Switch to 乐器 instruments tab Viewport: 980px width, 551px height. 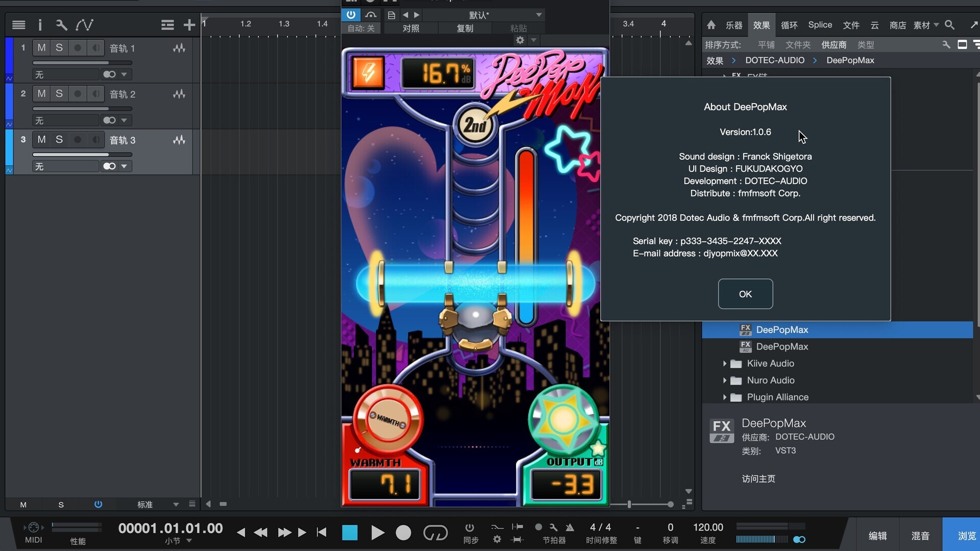tap(734, 25)
